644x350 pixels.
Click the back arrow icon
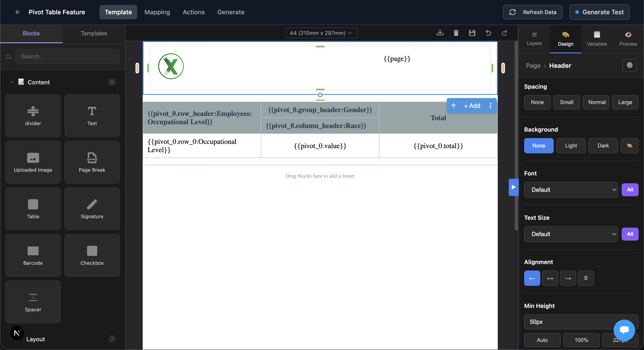17,12
